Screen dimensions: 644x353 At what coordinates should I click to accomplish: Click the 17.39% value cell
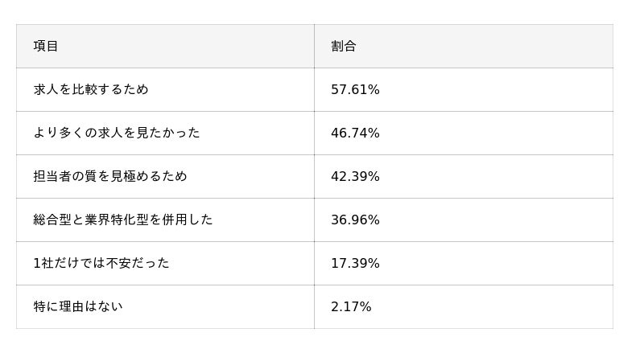click(x=355, y=264)
